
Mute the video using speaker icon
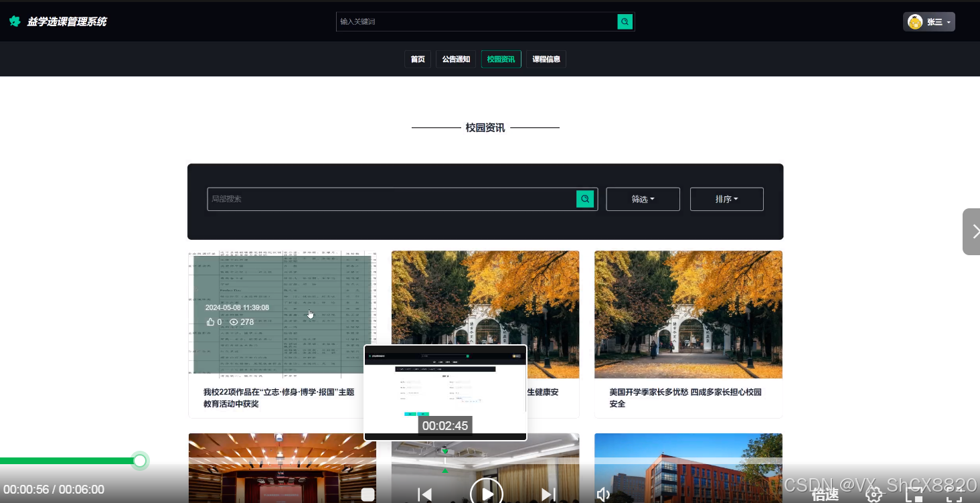[603, 494]
